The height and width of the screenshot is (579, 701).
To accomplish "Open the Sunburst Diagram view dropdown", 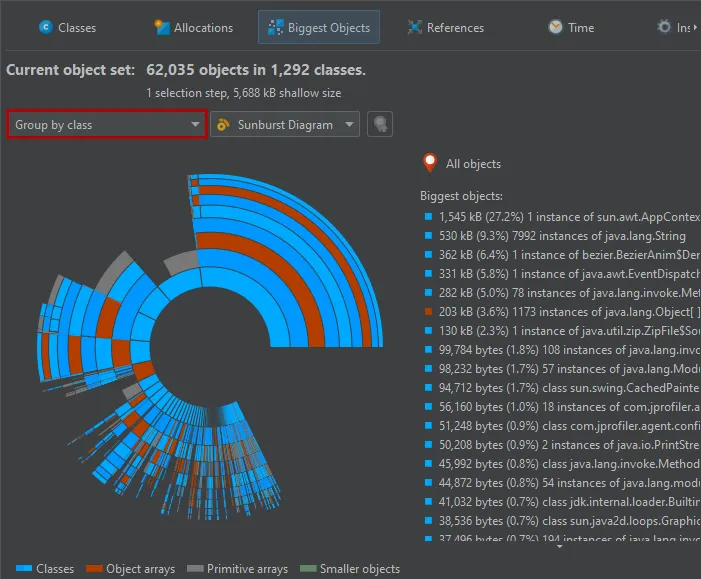I will (285, 124).
